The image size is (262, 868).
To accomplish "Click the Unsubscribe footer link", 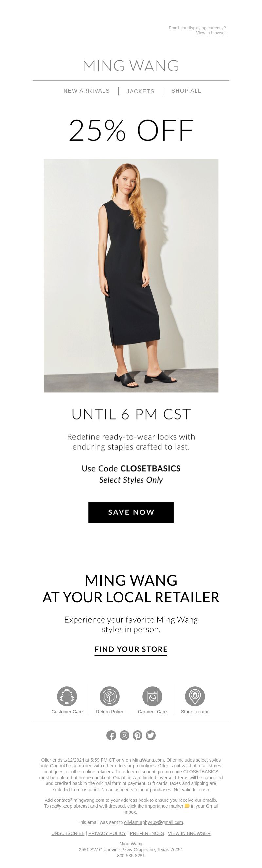I will [x=68, y=833].
